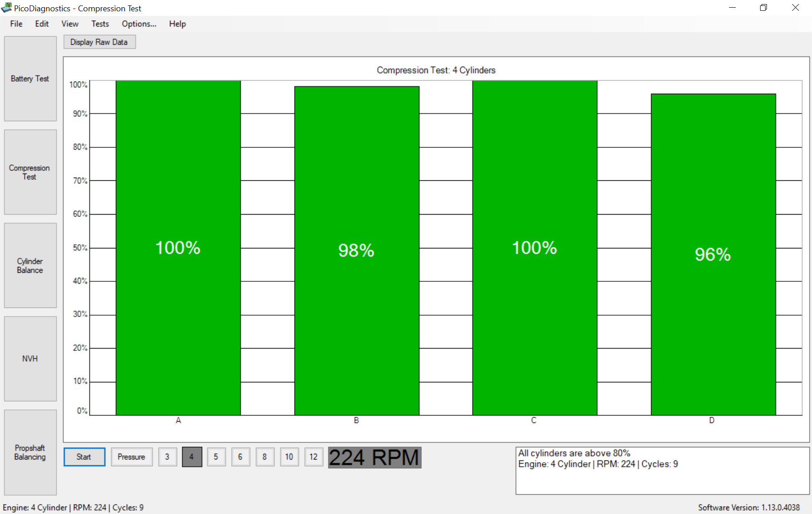
Task: Click cylinder B's 98% bar
Action: point(357,251)
